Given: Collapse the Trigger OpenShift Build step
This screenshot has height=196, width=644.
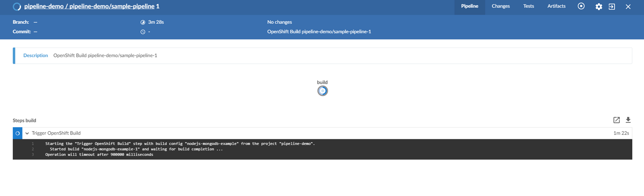Looking at the screenshot, I should pyautogui.click(x=27, y=133).
